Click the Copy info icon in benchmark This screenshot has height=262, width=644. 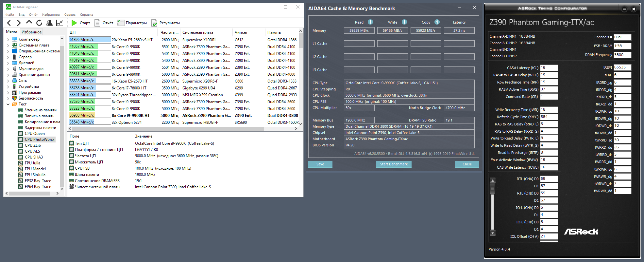pyautogui.click(x=437, y=22)
